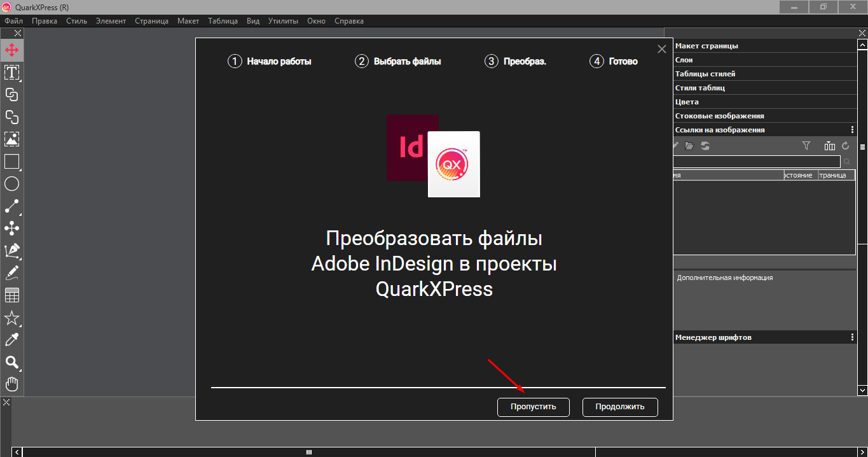Viewport: 868px width, 457px height.
Task: Open the Таблица menu
Action: (223, 21)
